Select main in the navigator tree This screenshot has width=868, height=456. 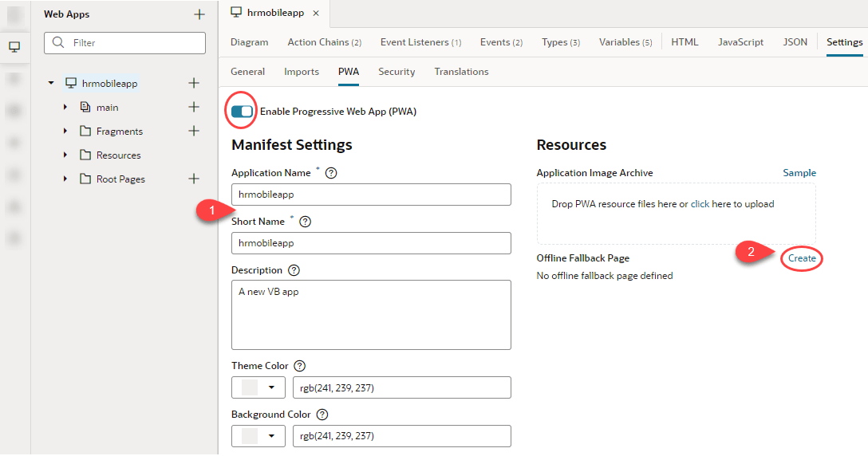click(x=108, y=108)
